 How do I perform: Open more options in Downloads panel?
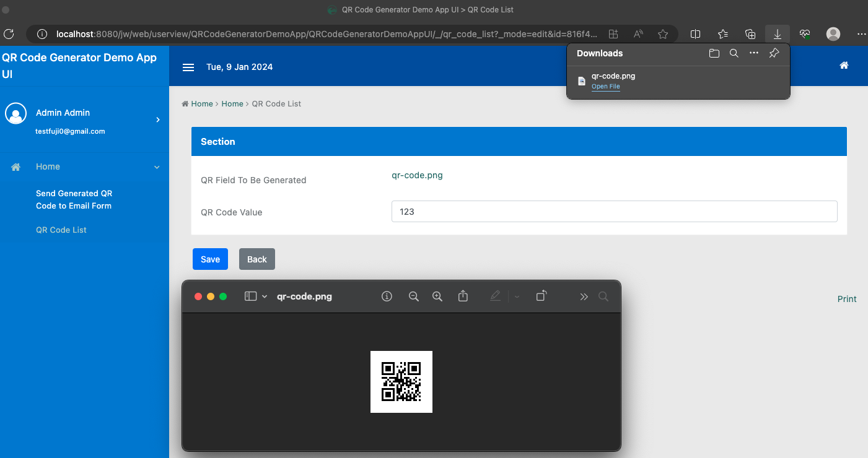(x=754, y=53)
